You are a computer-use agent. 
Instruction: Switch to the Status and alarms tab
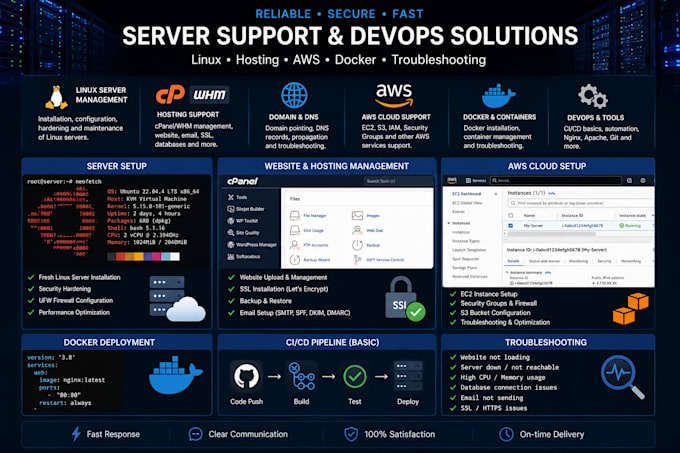click(544, 261)
